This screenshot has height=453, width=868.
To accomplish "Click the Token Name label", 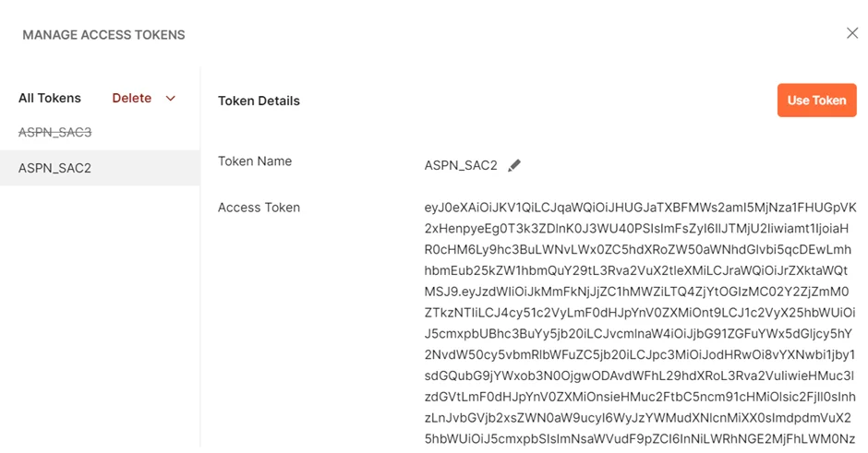I will click(255, 161).
